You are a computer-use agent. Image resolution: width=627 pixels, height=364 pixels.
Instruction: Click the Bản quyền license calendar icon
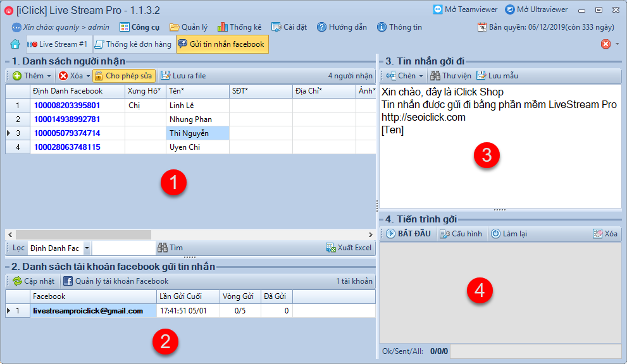point(481,27)
